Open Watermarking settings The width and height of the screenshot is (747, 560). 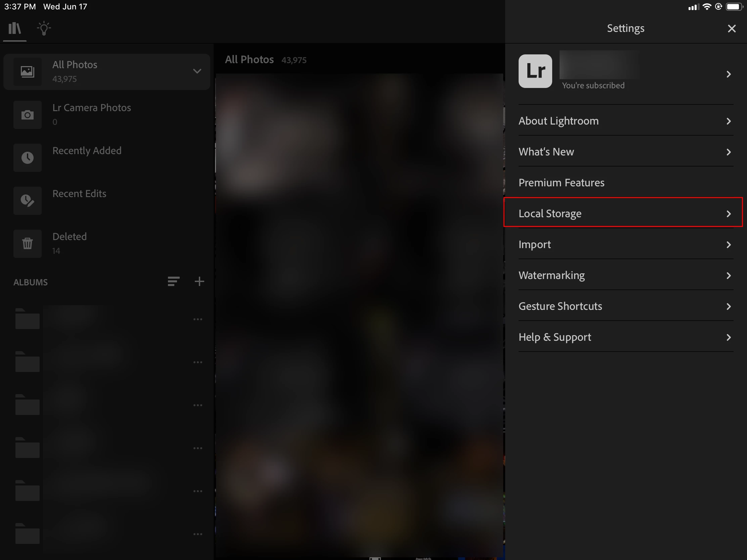point(622,275)
